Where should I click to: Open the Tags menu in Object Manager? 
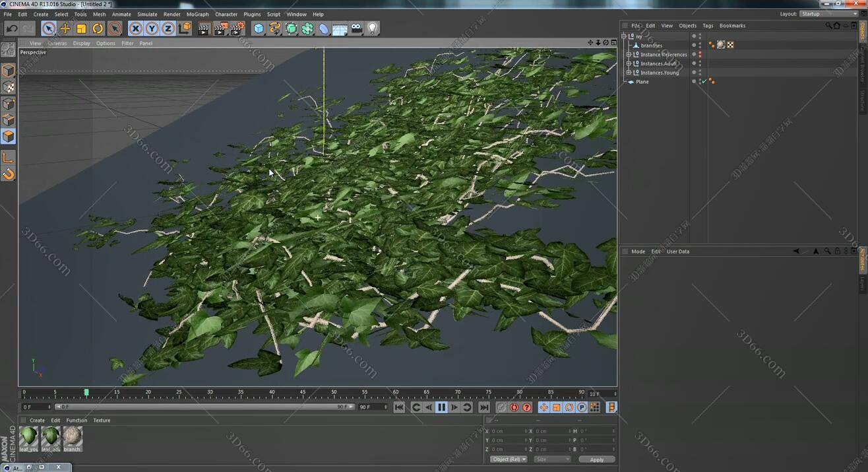pyautogui.click(x=708, y=26)
